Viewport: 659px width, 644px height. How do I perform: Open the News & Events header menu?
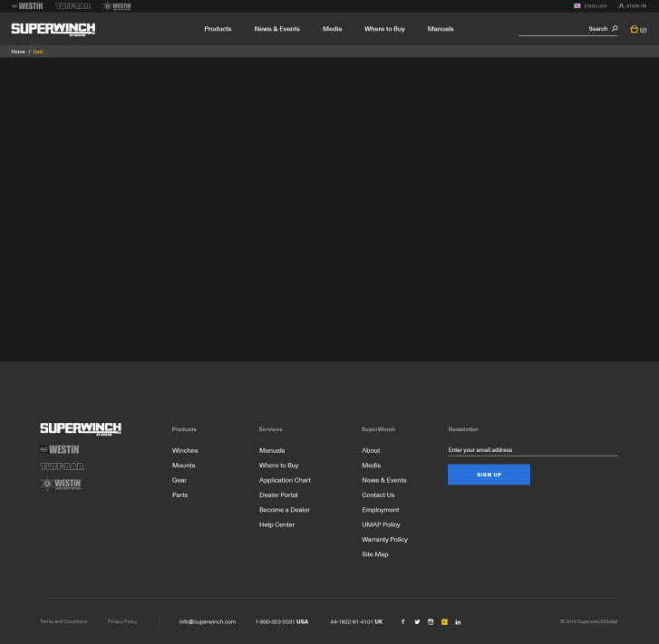click(277, 29)
